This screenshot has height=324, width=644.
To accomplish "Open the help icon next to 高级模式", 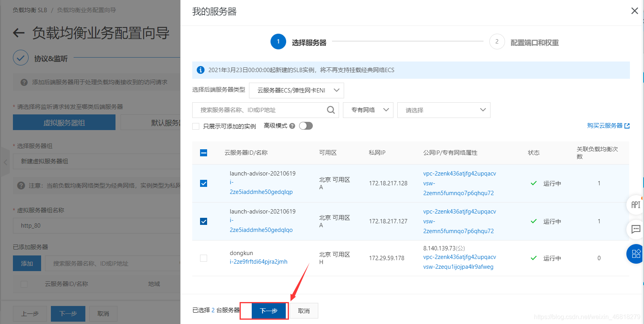I will coord(292,126).
